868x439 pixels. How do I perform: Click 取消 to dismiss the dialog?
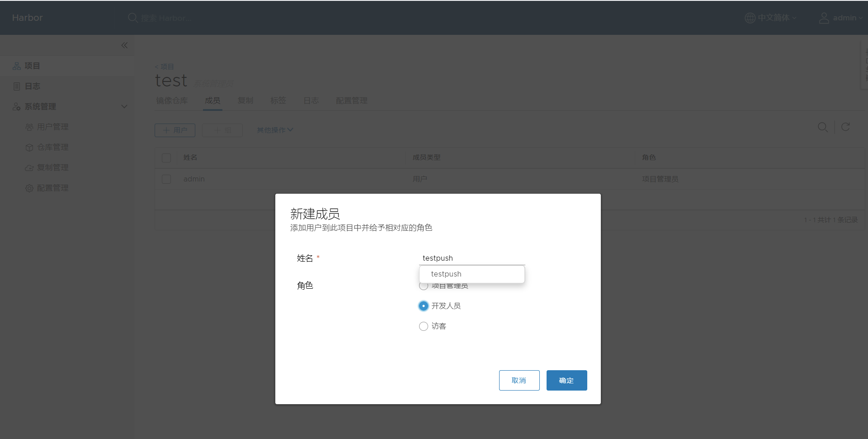pos(519,380)
